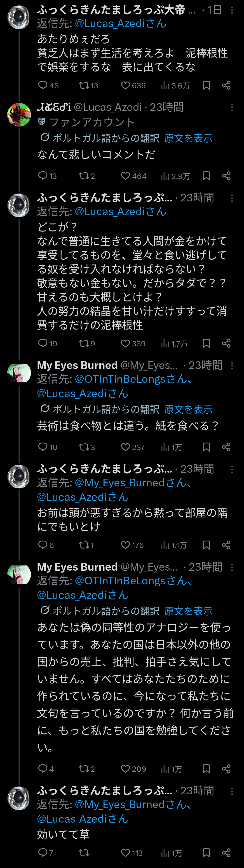
Task: Share the tweet with 339 likes
Action: tap(226, 343)
